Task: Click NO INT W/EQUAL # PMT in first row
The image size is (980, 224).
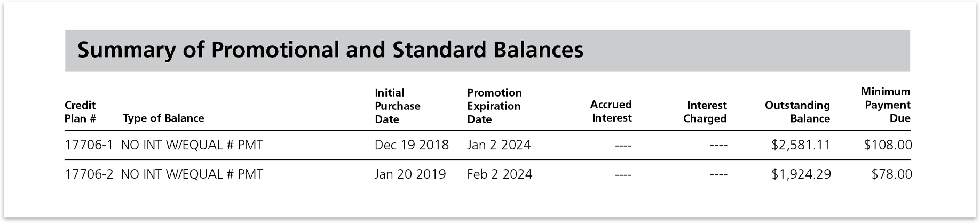Action: (192, 145)
